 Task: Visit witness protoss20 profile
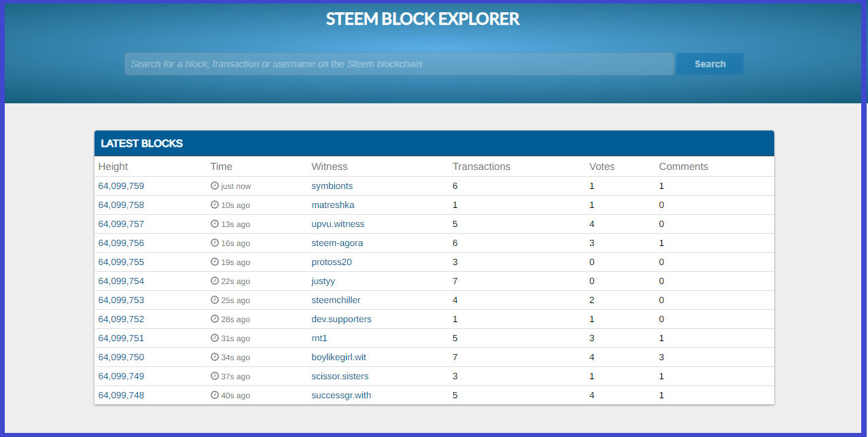click(332, 262)
